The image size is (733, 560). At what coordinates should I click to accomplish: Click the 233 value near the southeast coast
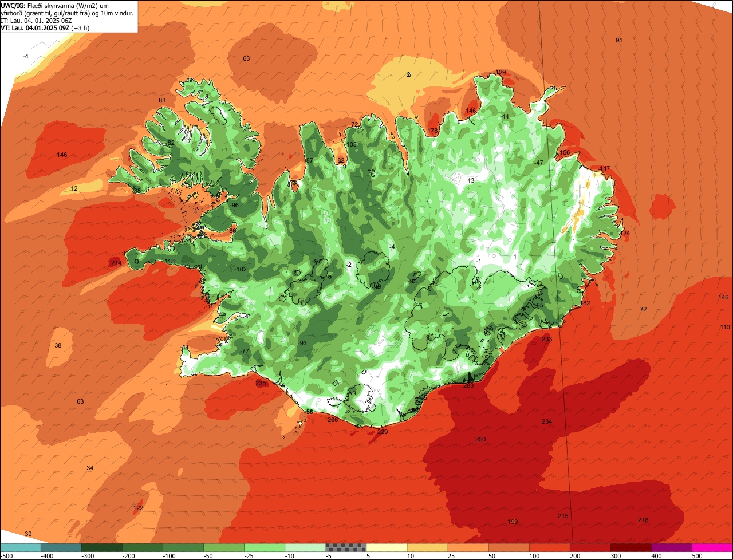click(x=547, y=339)
